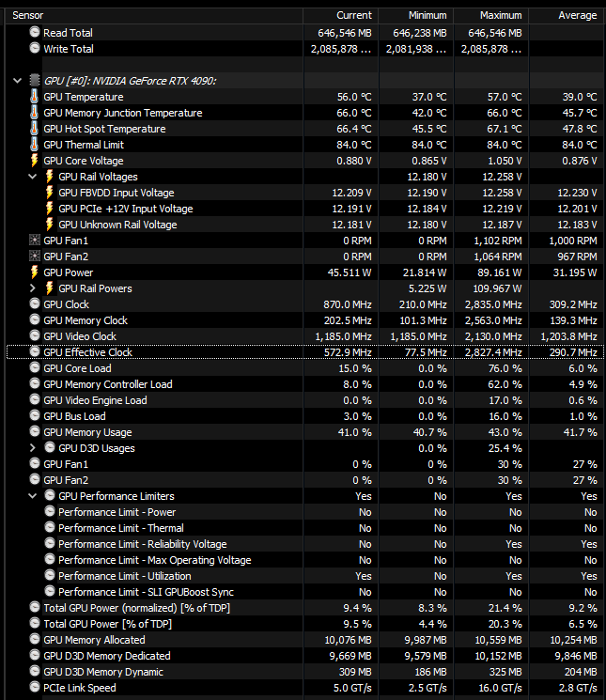The width and height of the screenshot is (606, 700).
Task: Select the GPU D3D Memory Dynamic row
Action: click(x=305, y=672)
